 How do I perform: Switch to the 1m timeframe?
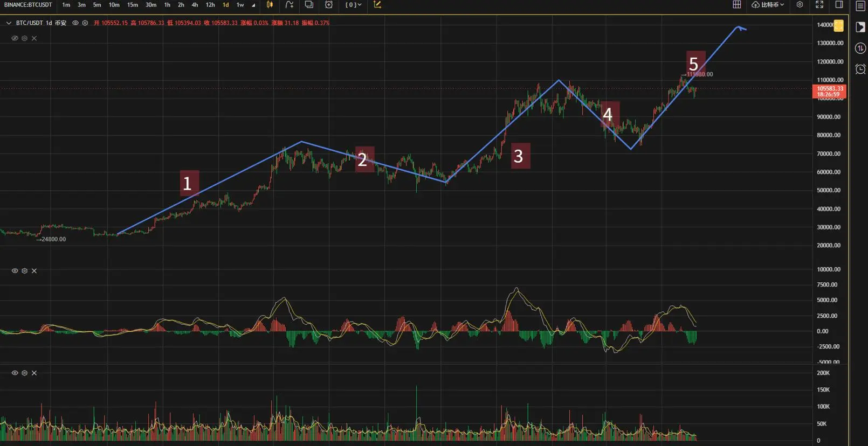coord(66,5)
